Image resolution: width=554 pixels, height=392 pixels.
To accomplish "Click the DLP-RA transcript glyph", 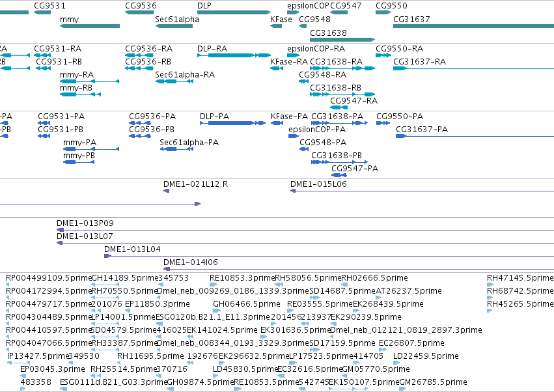I will 234,55.
